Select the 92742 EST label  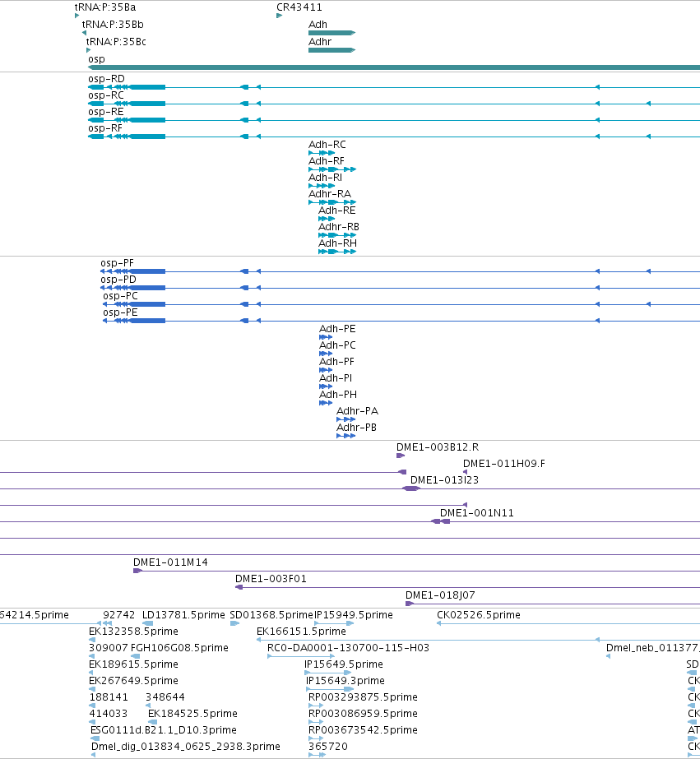click(x=119, y=615)
